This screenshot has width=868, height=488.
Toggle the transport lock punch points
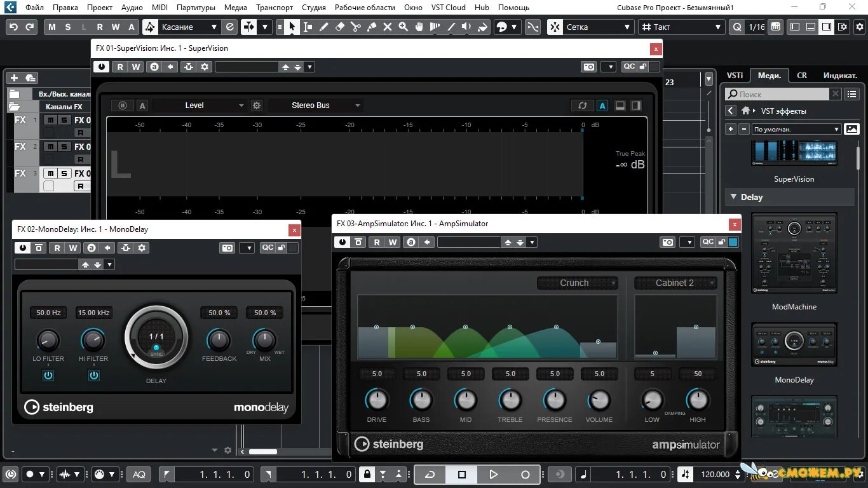coord(367,474)
